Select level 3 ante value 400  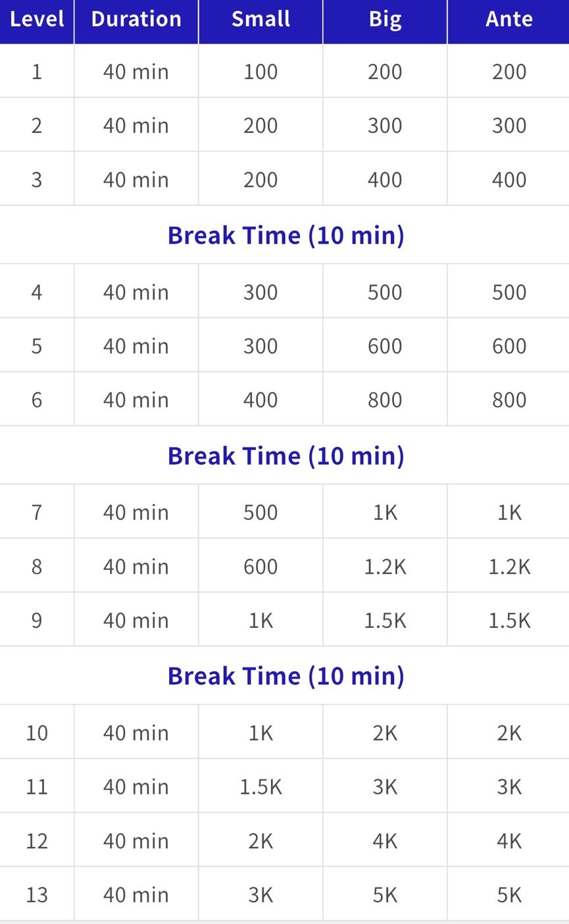(x=508, y=180)
